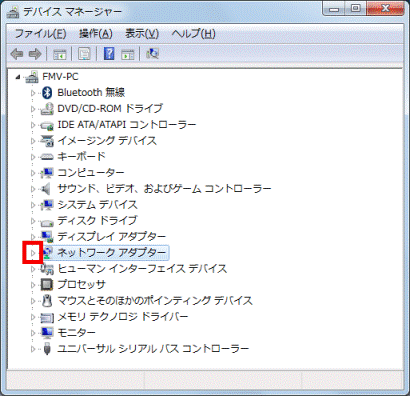The image size is (410, 396).
Task: Click the DVD/CD-ROM ドライブ drive icon
Action: [x=47, y=109]
